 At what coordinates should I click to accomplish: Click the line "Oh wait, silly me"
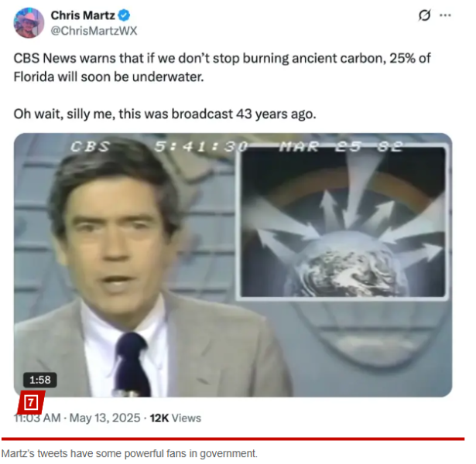(x=165, y=114)
